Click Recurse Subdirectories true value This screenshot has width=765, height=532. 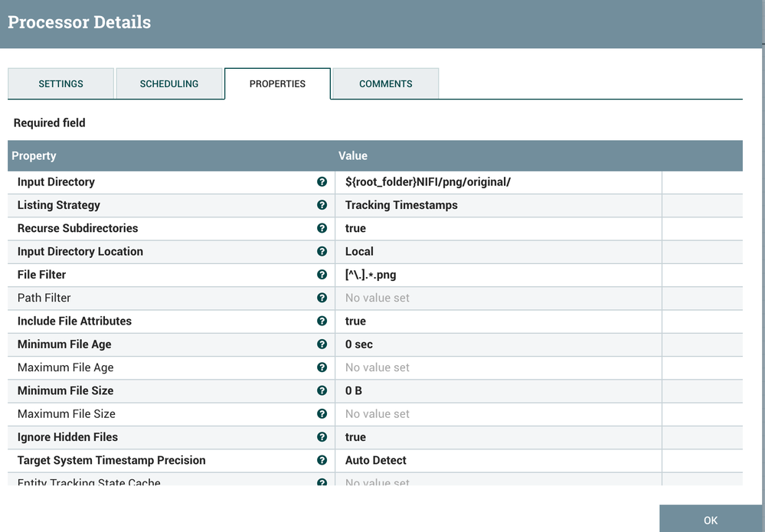click(x=355, y=228)
